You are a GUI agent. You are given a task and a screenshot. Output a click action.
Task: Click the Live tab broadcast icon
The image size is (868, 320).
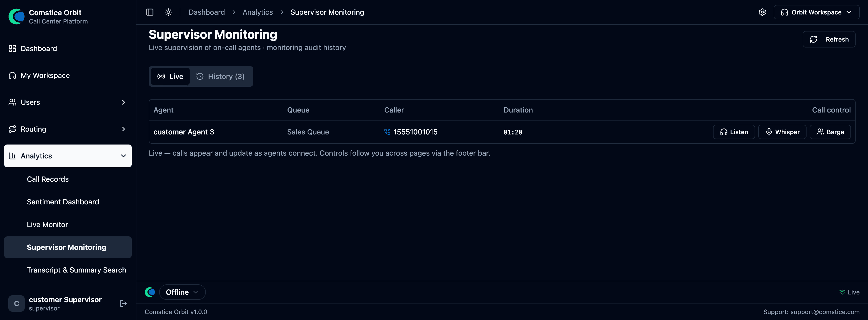pyautogui.click(x=161, y=76)
